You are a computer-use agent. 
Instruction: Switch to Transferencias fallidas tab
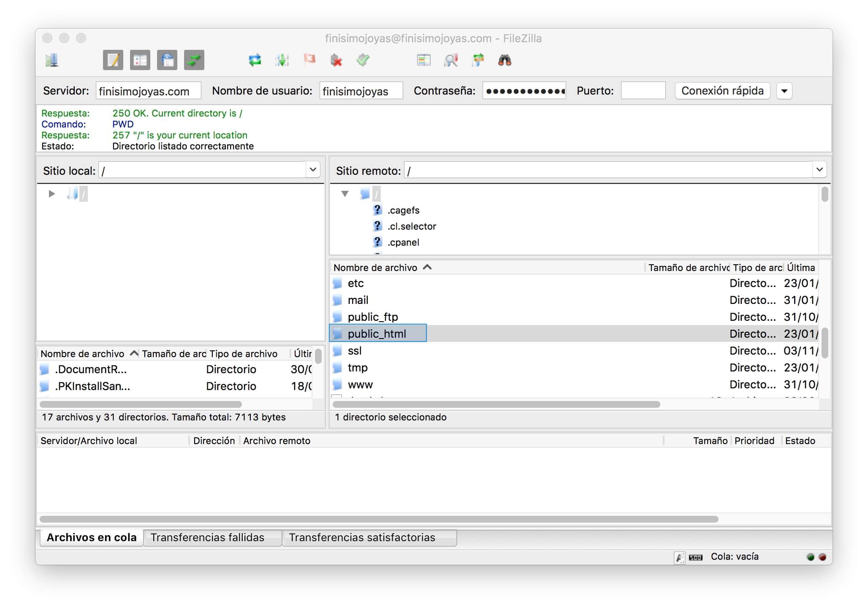pos(207,537)
